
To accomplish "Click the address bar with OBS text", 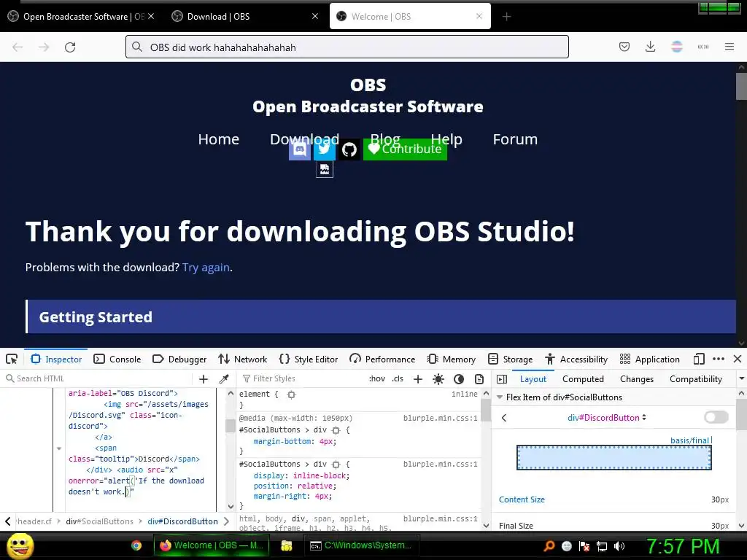I will (x=347, y=47).
